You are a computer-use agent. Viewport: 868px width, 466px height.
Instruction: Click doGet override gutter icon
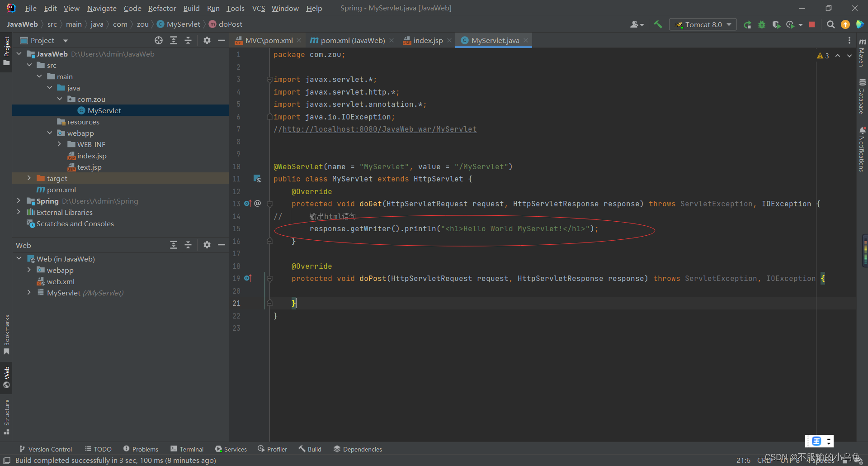pyautogui.click(x=248, y=204)
